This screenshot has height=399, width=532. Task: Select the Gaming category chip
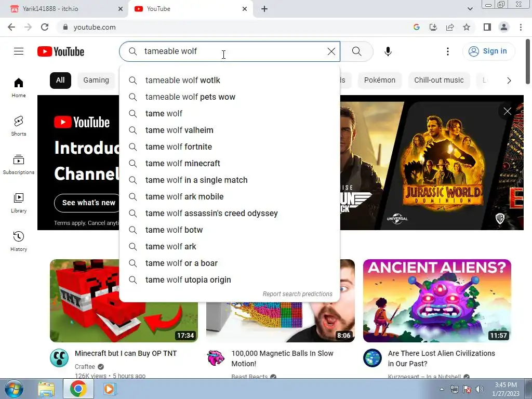pyautogui.click(x=96, y=81)
